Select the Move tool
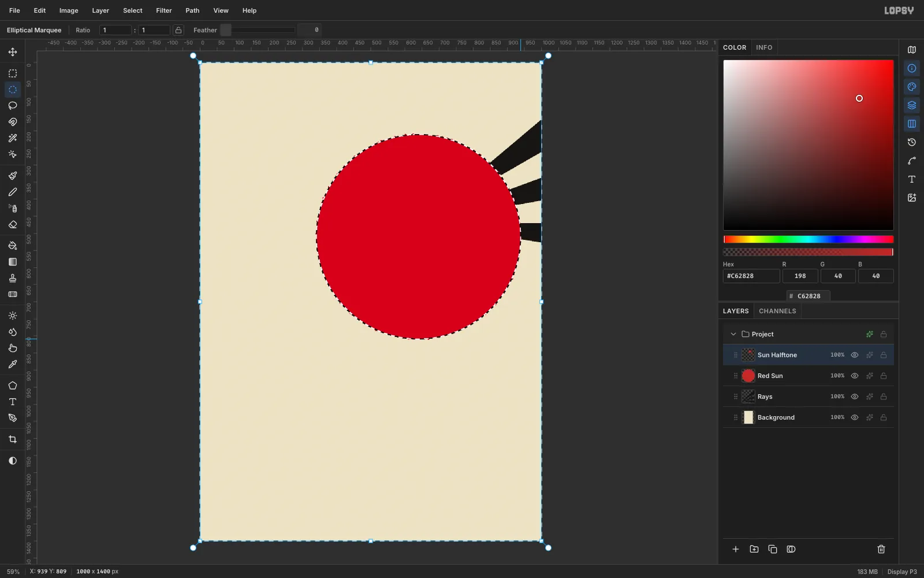This screenshot has width=924, height=578. pos(13,52)
